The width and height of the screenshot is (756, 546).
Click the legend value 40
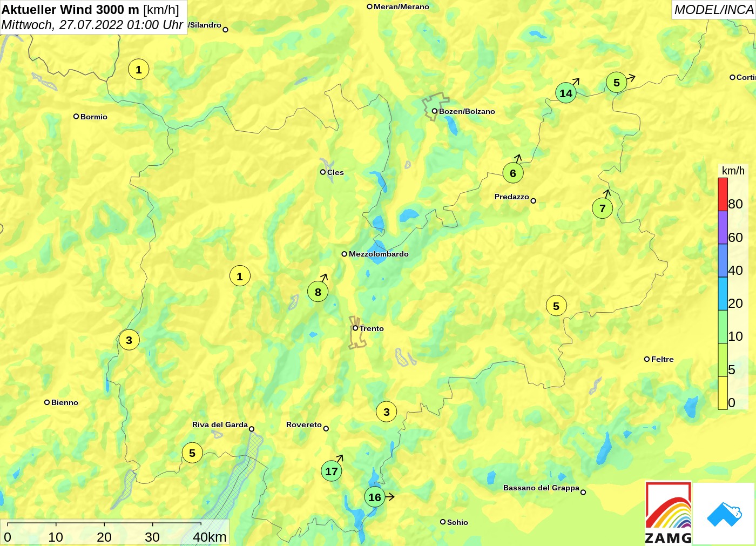[735, 270]
